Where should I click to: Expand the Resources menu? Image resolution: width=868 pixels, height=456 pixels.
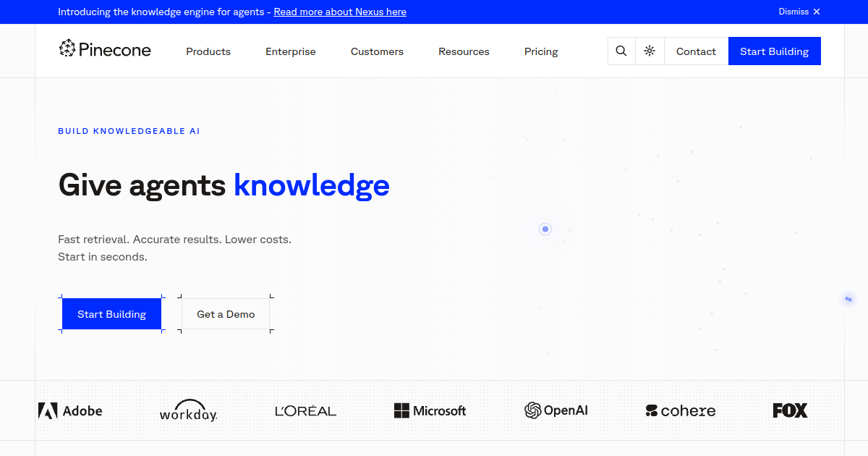click(464, 51)
